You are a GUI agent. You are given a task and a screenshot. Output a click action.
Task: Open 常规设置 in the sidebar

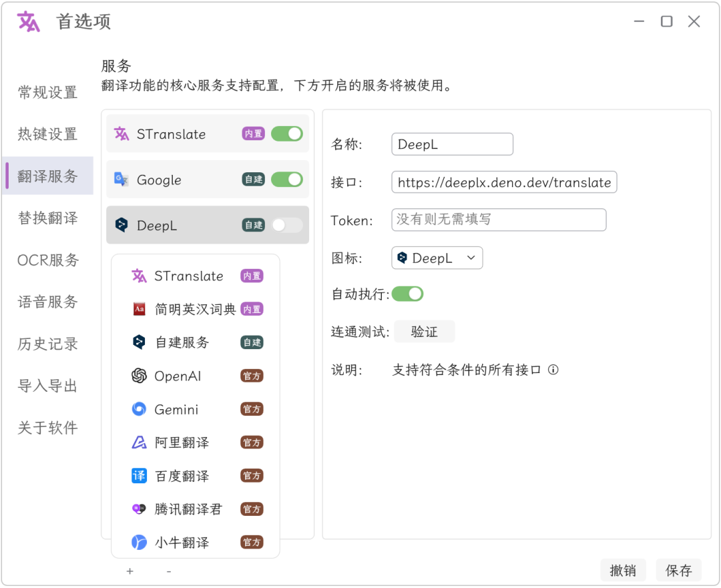[47, 92]
